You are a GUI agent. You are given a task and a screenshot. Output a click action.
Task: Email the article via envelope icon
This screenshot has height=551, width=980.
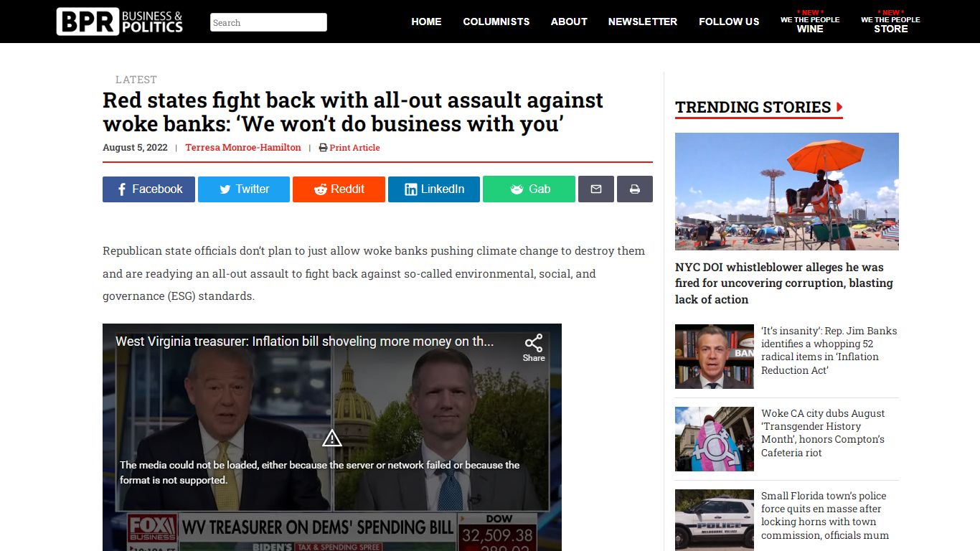click(596, 189)
